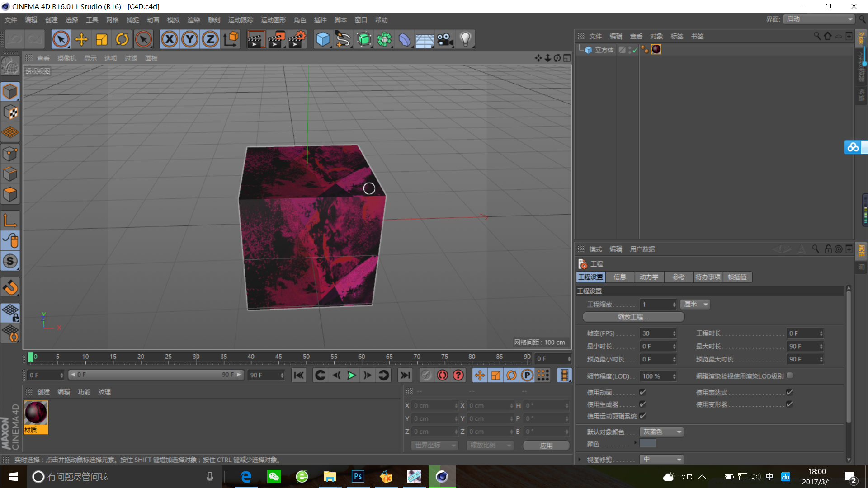Image resolution: width=868 pixels, height=488 pixels.
Task: Open the 渲染 menu
Action: [x=194, y=20]
